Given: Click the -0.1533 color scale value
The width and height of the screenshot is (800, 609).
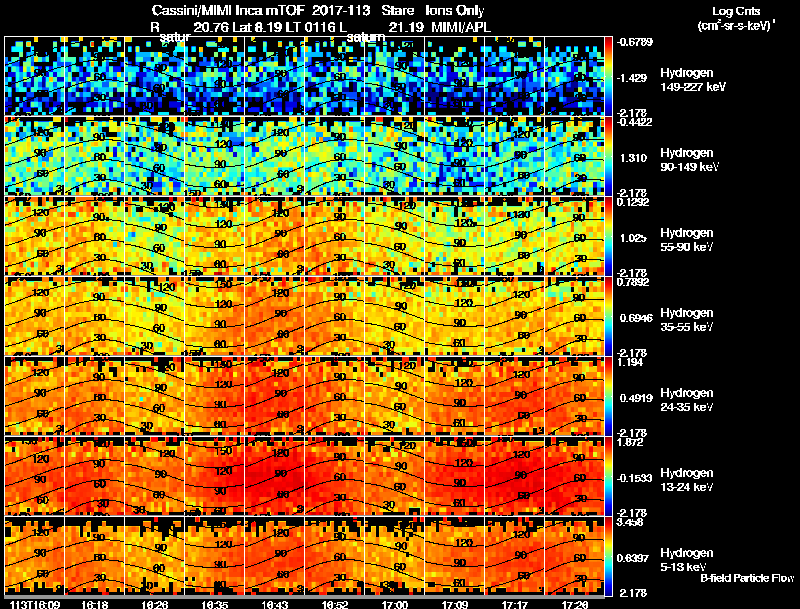Looking at the screenshot, I should pyautogui.click(x=634, y=478).
